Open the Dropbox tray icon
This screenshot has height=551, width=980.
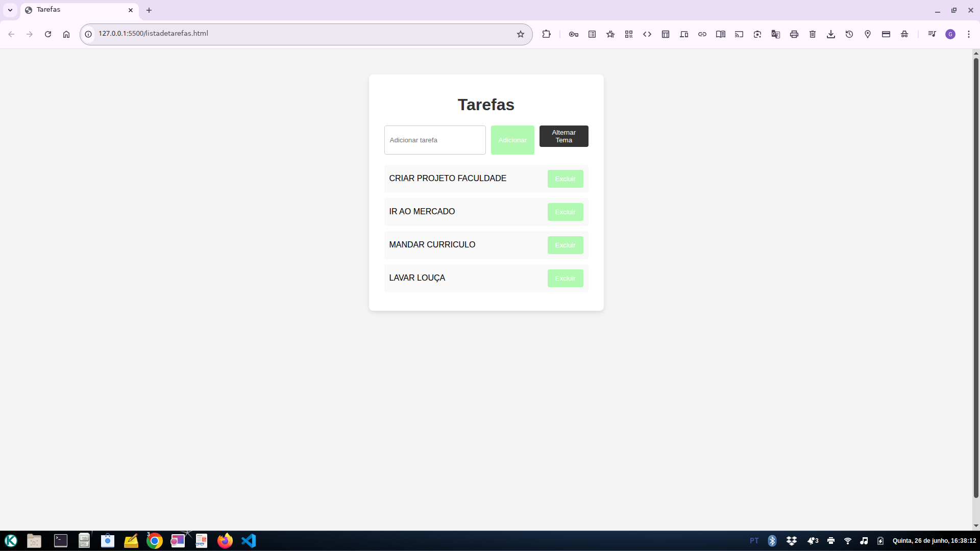[792, 541]
